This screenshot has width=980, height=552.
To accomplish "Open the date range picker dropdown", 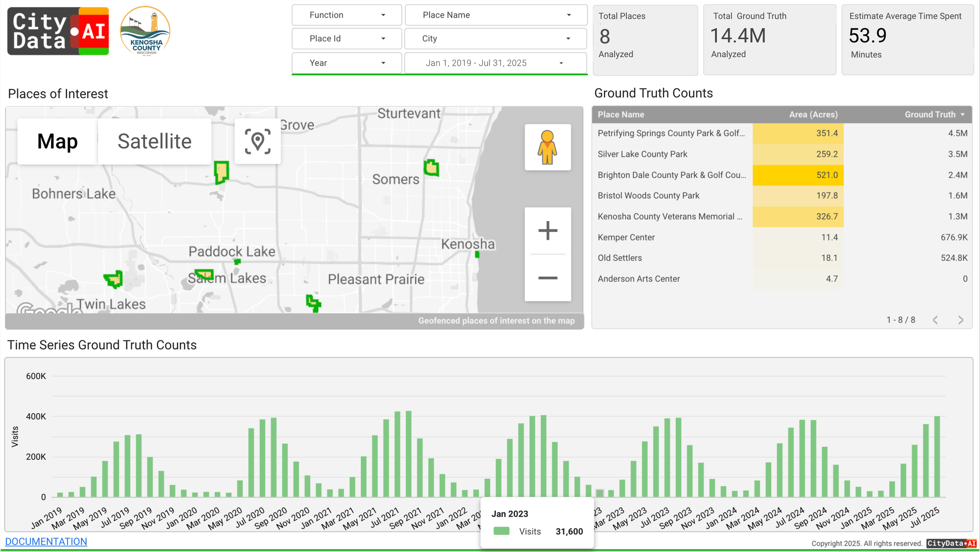I will [495, 63].
